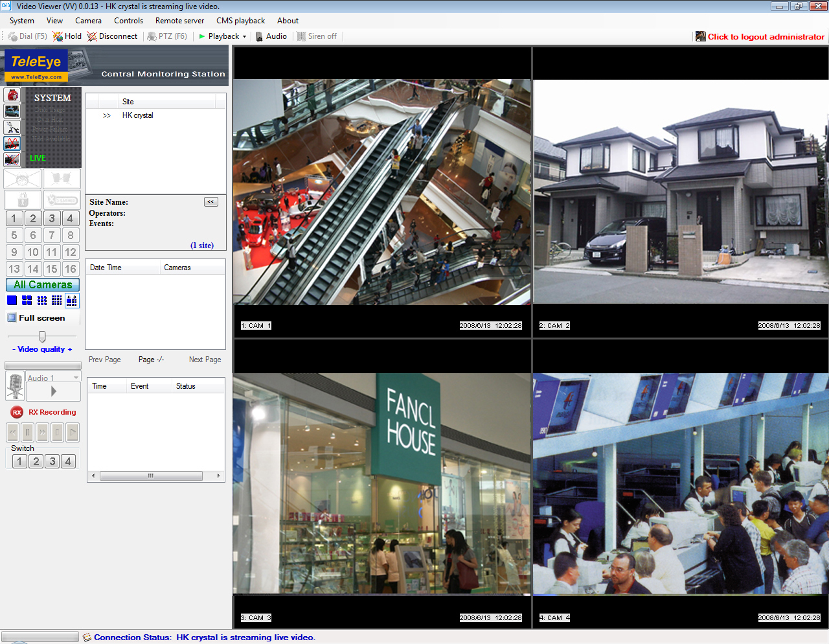The width and height of the screenshot is (829, 644).
Task: Click Switch button 3
Action: (x=52, y=461)
